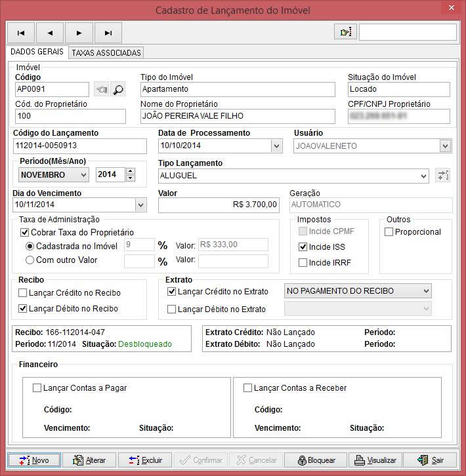
Task: Uncheck Cobrar Taxa do Proprietário
Action: click(x=26, y=232)
